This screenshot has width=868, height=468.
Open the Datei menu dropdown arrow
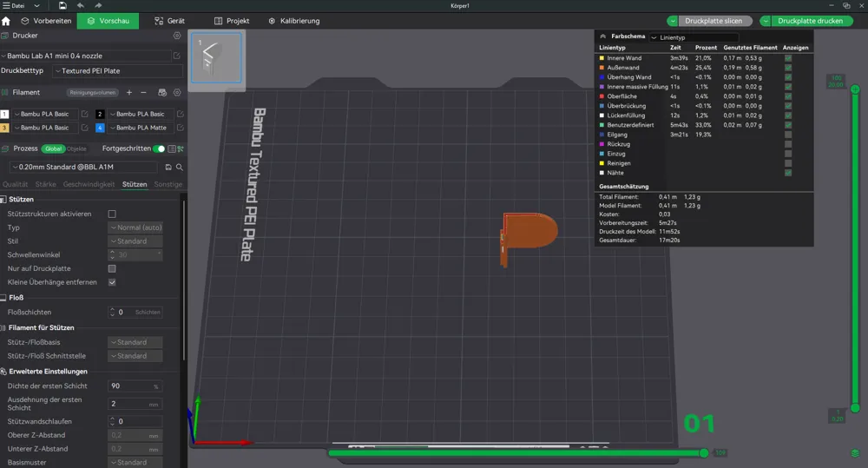(x=36, y=5)
